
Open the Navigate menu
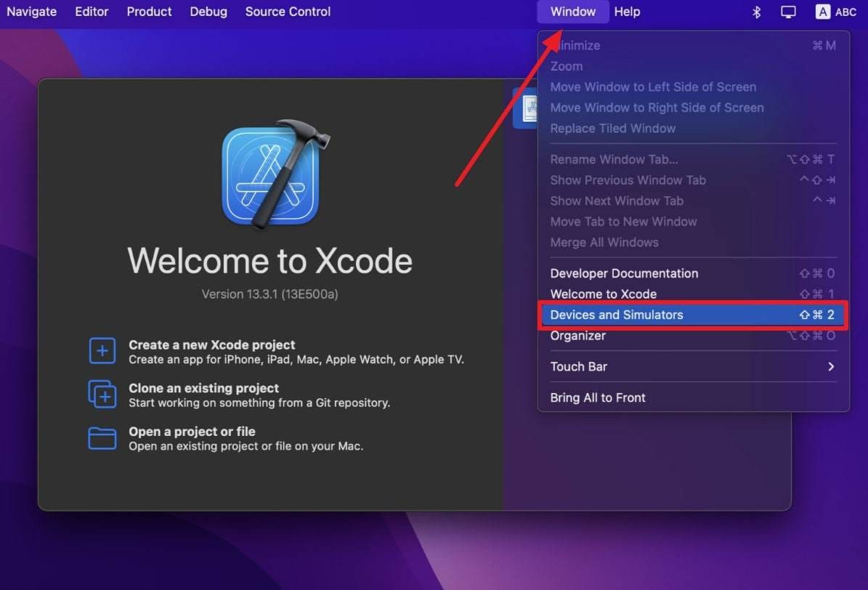tap(31, 12)
